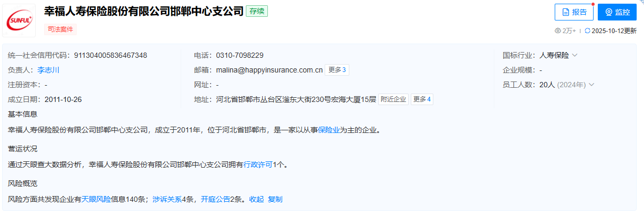Screen dimensions: 644x216
Task: Click the refresh update icon
Action: coord(587,30)
